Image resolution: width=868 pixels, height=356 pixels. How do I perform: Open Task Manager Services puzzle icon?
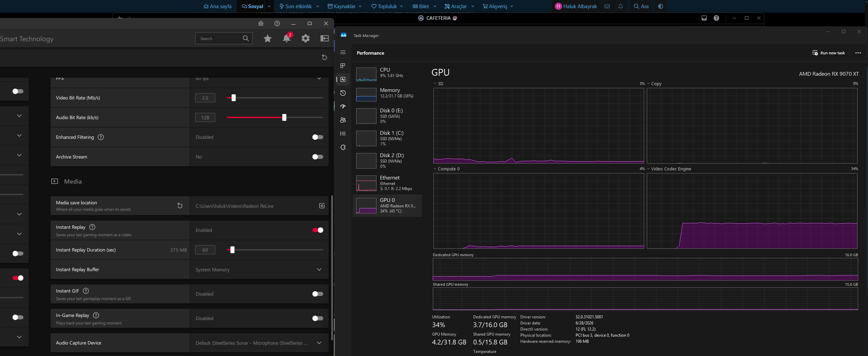point(343,147)
